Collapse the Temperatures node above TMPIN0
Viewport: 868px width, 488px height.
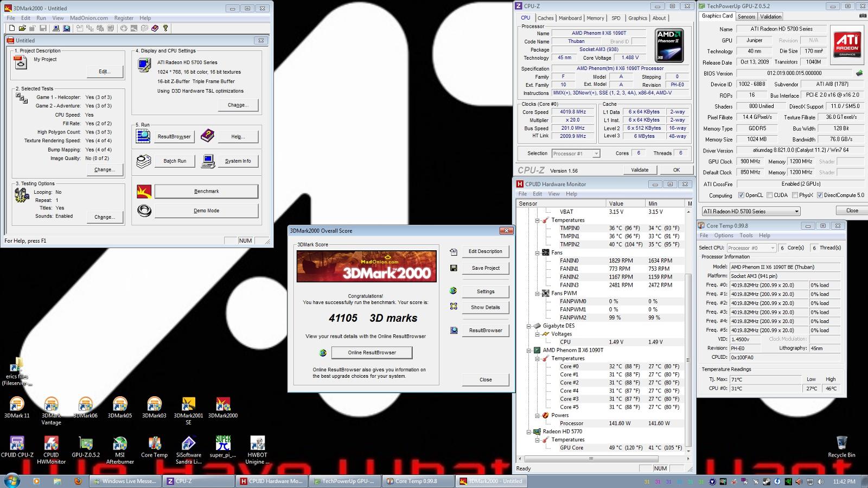pos(537,220)
